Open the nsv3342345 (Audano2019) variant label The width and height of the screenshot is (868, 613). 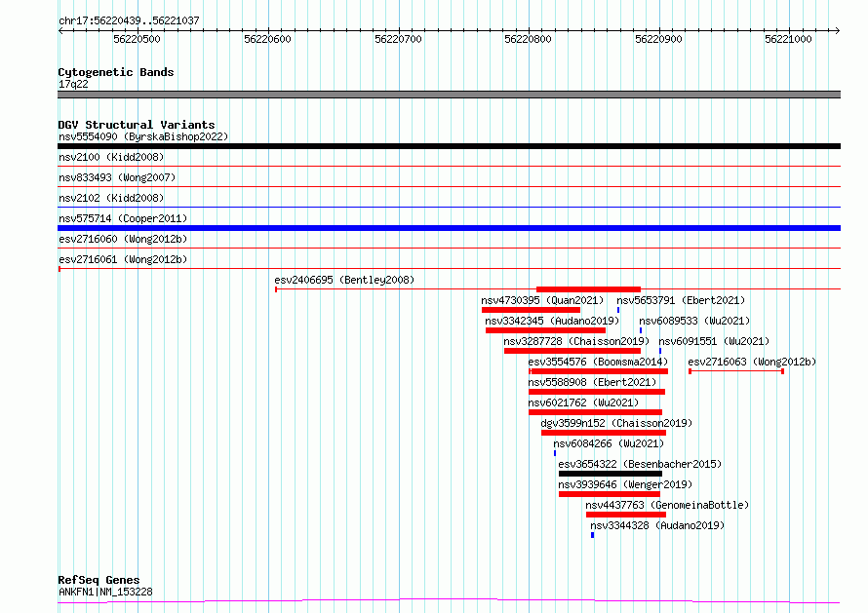551,321
